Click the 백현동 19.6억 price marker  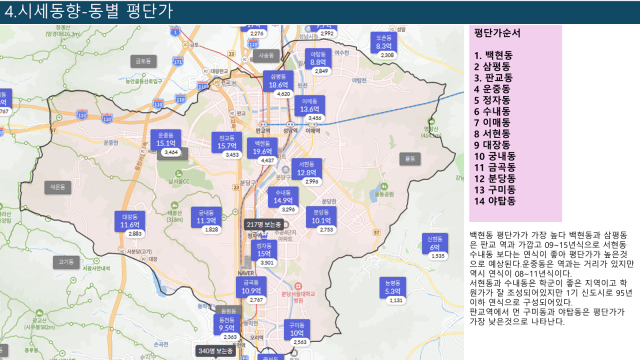262,148
